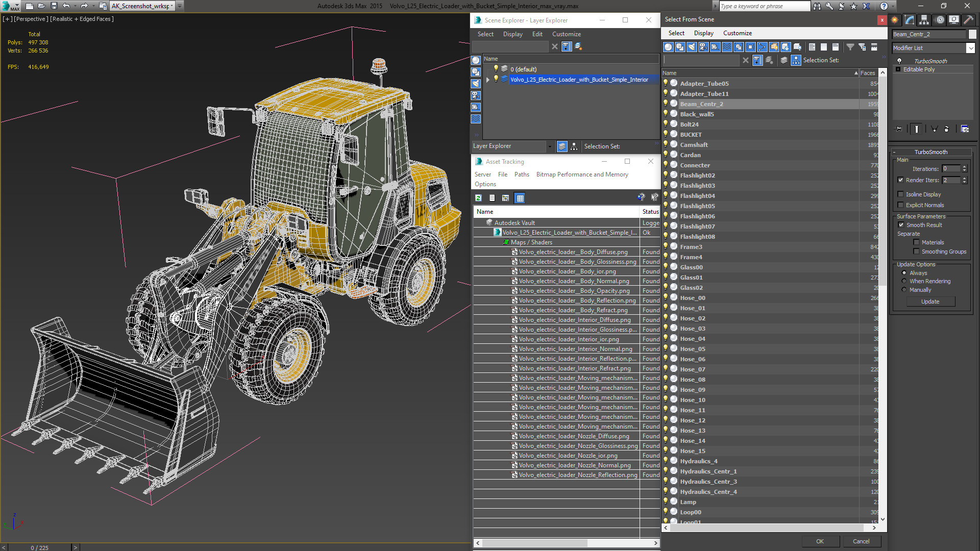Open Select menu in Scene Explorer
Image resolution: width=980 pixels, height=551 pixels.
[485, 34]
